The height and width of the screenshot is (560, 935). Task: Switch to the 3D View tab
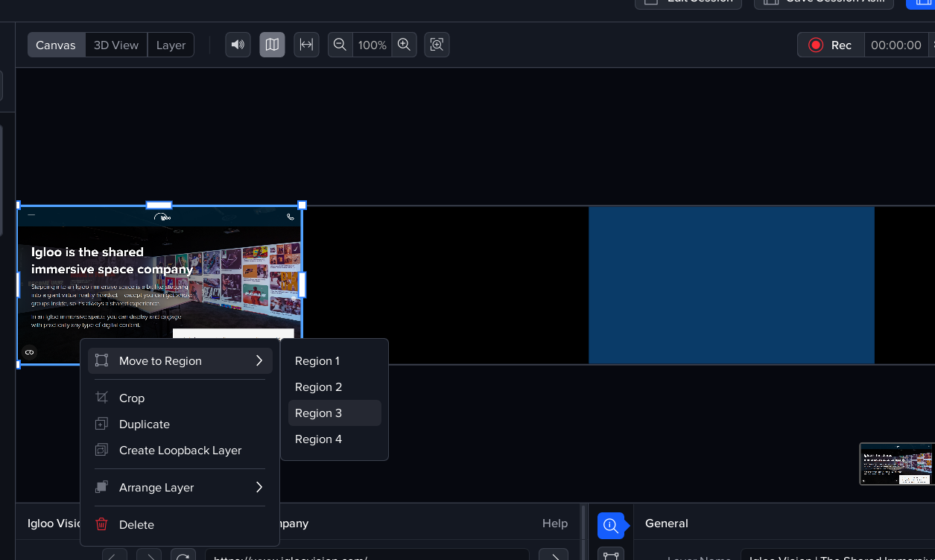pos(116,45)
